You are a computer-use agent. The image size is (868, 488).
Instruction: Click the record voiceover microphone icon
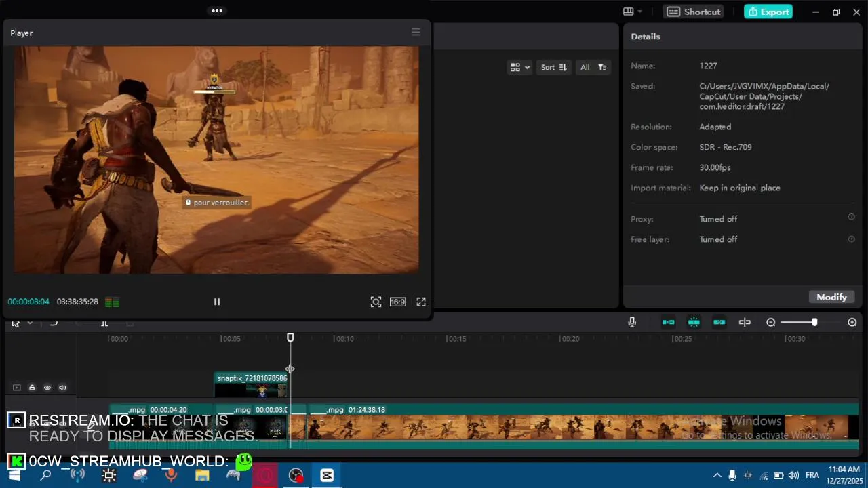[632, 323]
